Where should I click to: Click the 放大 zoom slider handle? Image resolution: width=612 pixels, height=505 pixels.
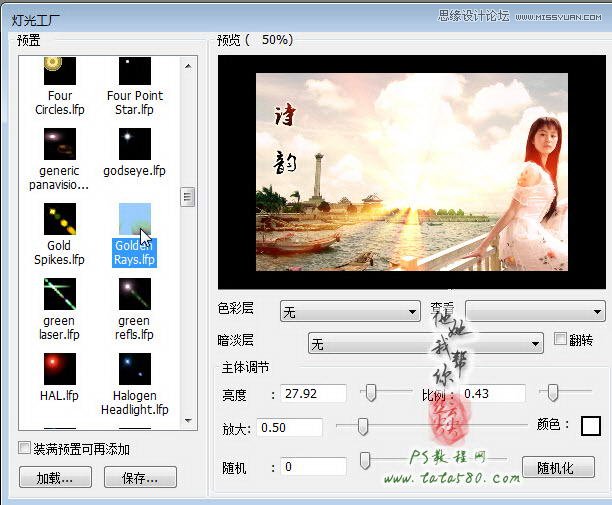tap(363, 427)
